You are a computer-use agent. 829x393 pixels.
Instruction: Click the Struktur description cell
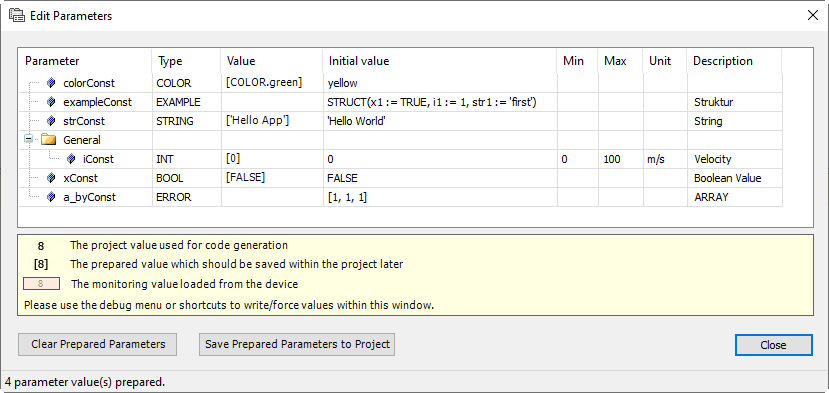coord(735,102)
